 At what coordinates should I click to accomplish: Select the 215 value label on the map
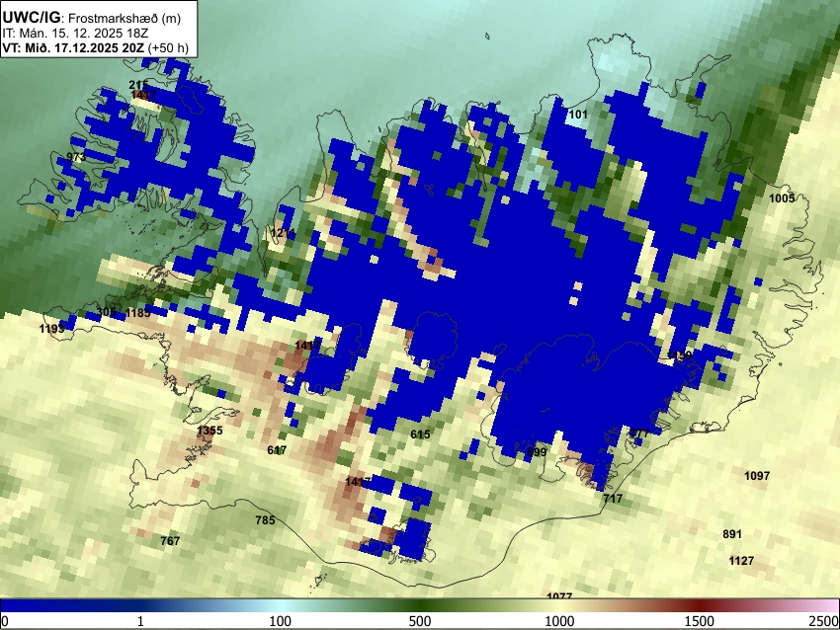click(138, 85)
